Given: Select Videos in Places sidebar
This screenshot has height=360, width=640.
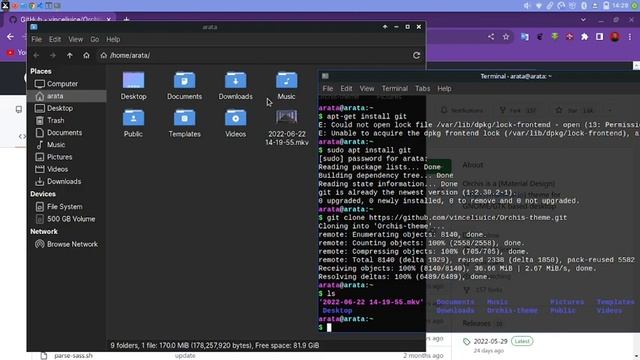Looking at the screenshot, I should tap(67, 169).
